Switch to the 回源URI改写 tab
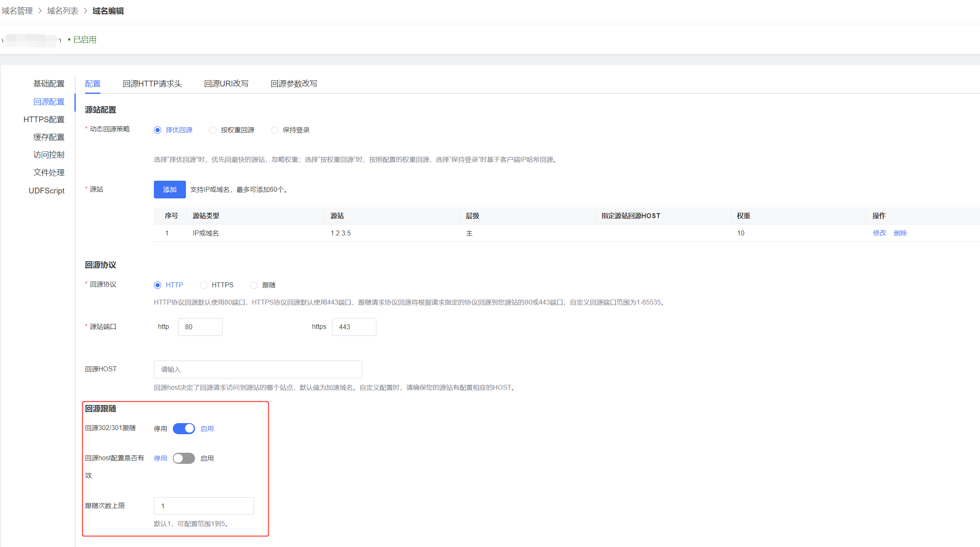 point(226,84)
